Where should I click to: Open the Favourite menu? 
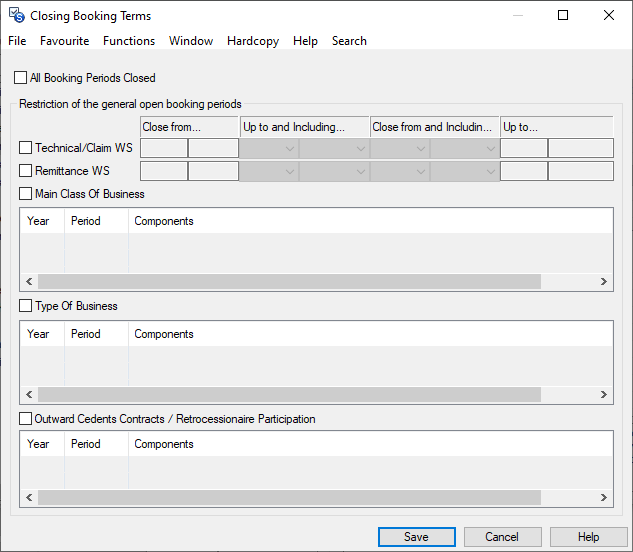click(65, 41)
